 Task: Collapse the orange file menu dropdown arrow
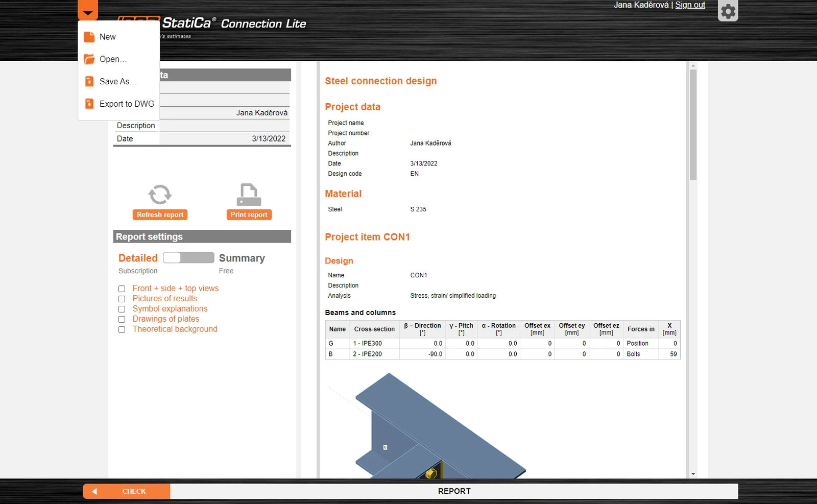pos(88,10)
